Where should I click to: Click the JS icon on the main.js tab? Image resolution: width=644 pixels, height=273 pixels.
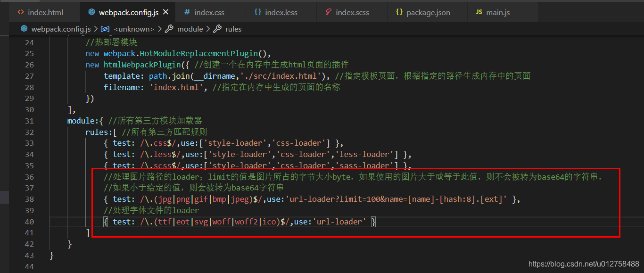(x=478, y=12)
